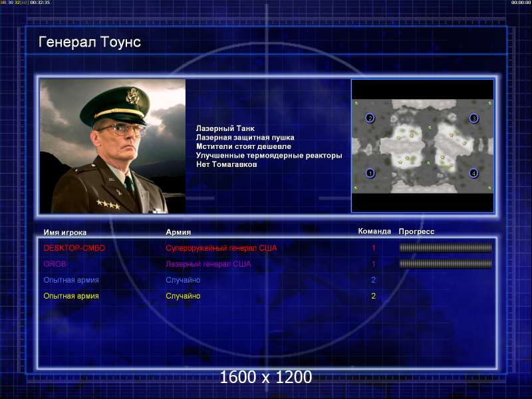Select the blue 'Опытная армия' player
Viewport: 532px width, 399px height.
click(x=71, y=280)
